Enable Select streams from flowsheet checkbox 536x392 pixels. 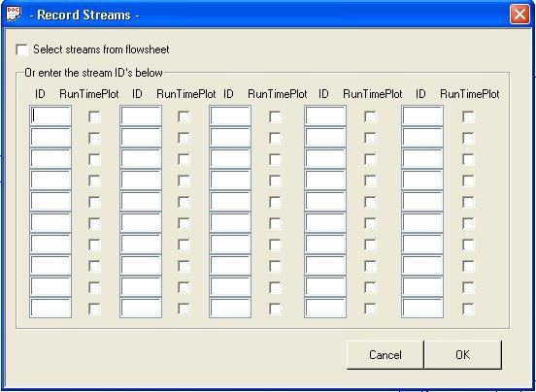click(x=22, y=49)
